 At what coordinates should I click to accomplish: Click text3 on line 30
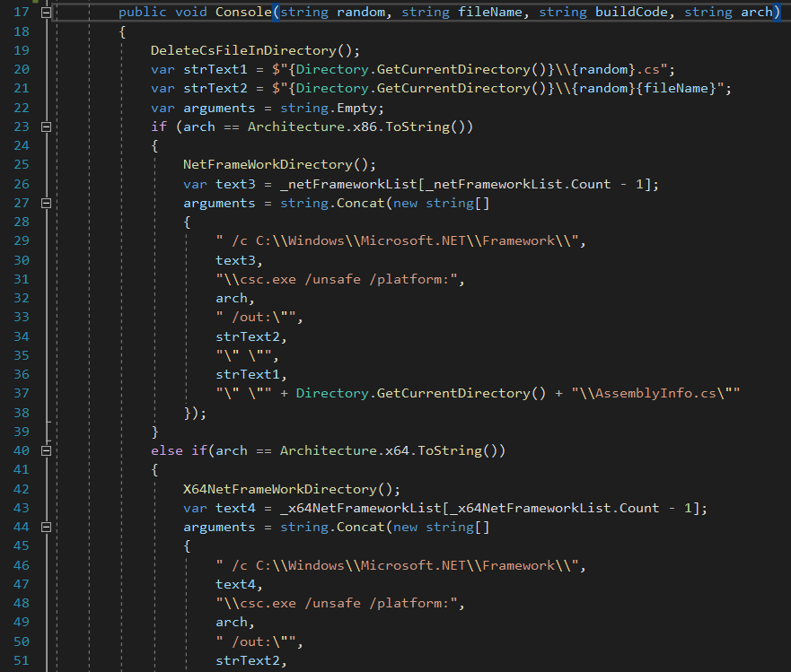[x=235, y=260]
